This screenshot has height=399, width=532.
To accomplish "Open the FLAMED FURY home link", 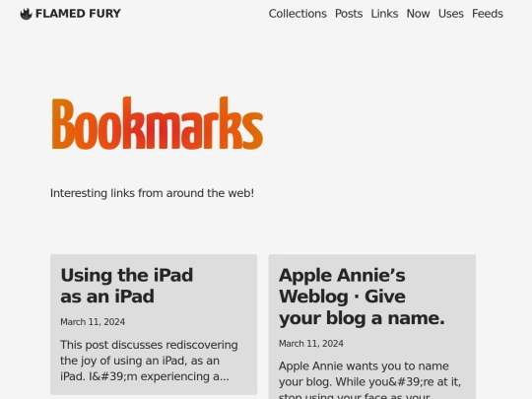I will pyautogui.click(x=71, y=14).
